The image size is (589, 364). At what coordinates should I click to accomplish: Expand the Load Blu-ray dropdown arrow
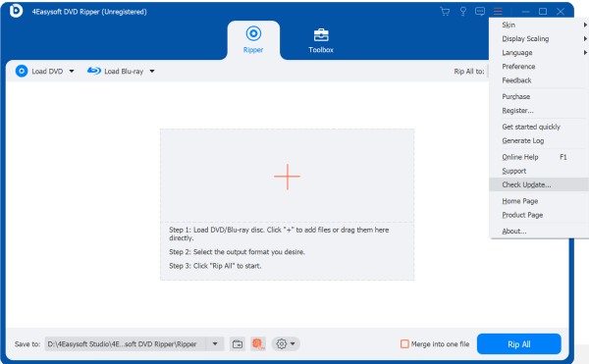(152, 71)
